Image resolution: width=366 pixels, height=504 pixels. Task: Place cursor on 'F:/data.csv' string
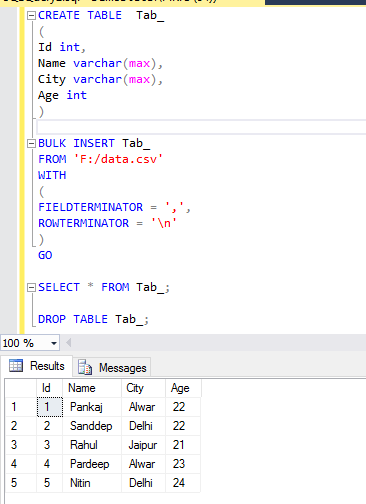(118, 159)
